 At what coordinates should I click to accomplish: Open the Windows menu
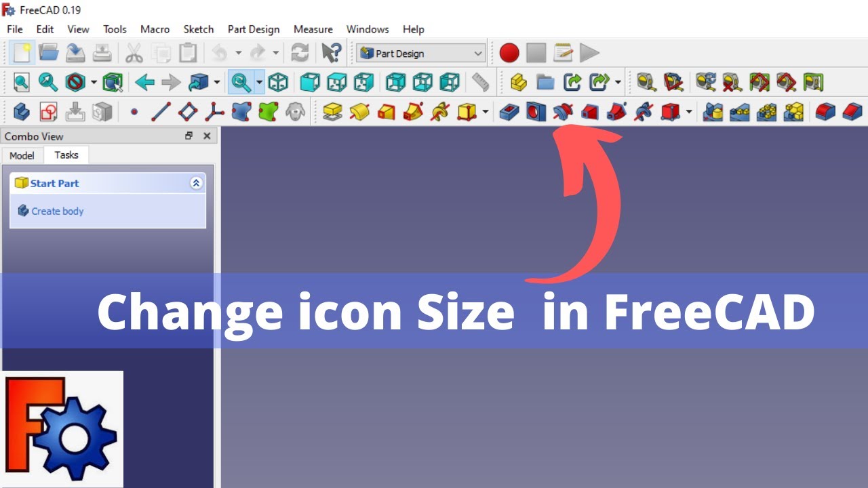click(x=368, y=29)
